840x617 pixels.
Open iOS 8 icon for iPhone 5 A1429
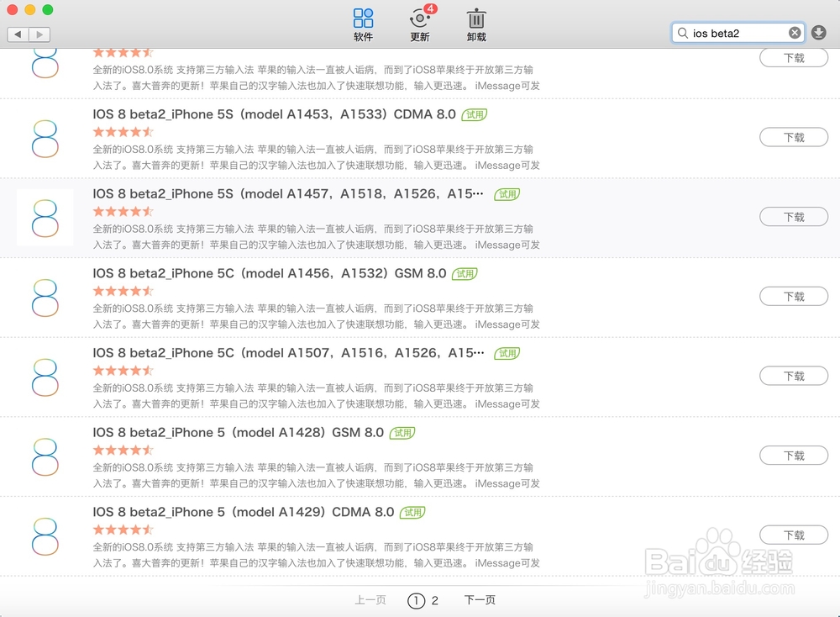click(45, 536)
